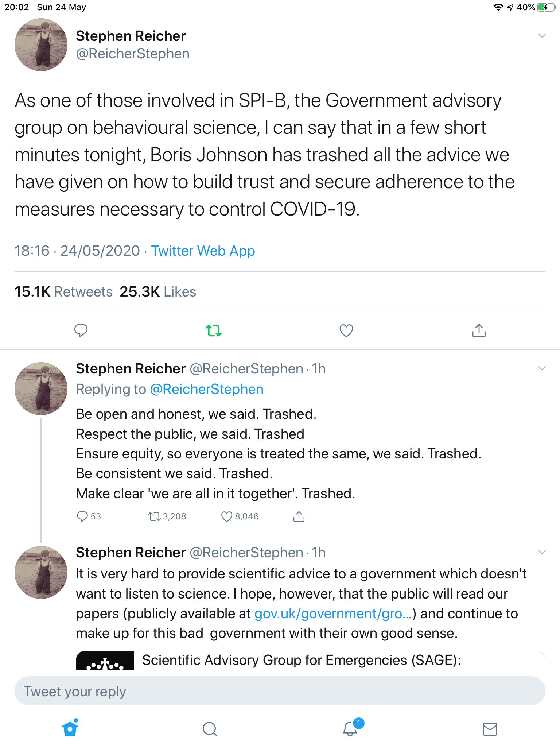Expand options chevron on the main tweet

pyautogui.click(x=542, y=36)
